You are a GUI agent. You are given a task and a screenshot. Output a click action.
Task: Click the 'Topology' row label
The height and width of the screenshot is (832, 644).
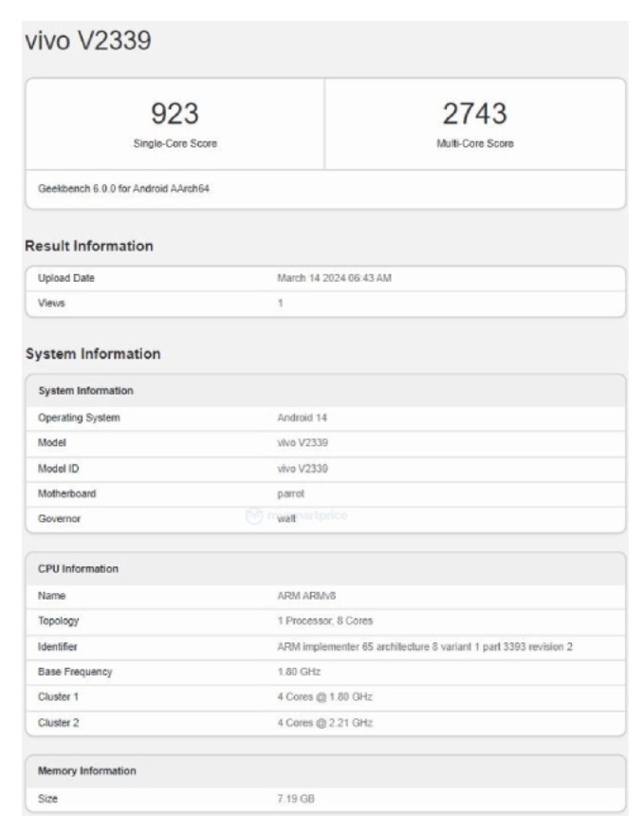pyautogui.click(x=59, y=621)
